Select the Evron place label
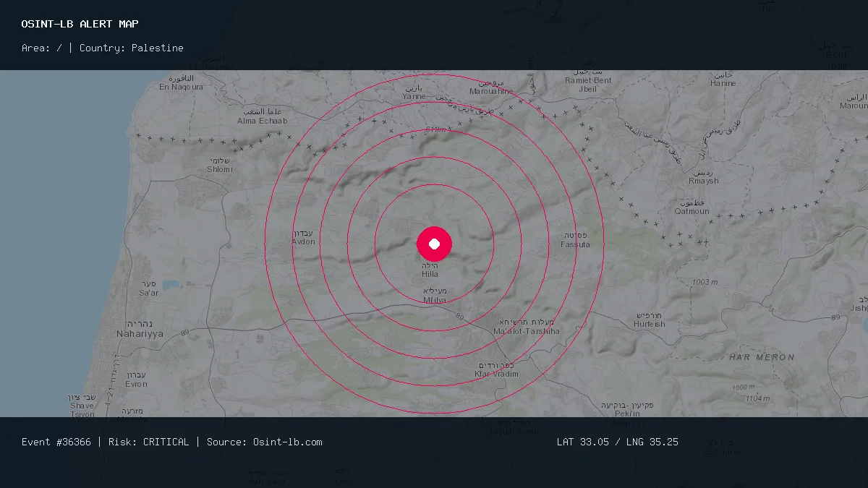Screen dimensions: 868x488 [x=136, y=380]
